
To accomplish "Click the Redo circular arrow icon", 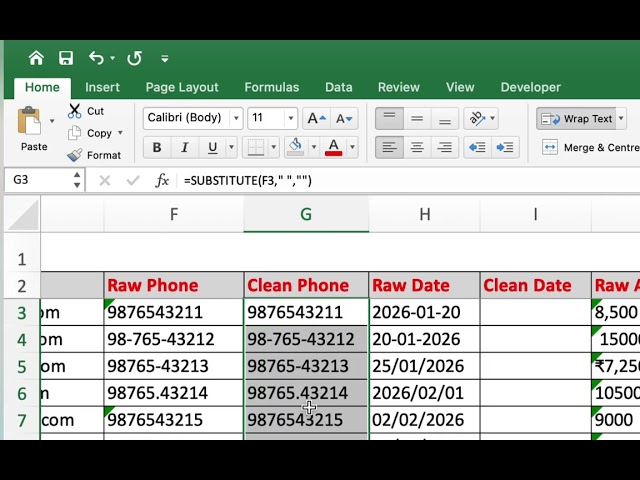I will 134,58.
